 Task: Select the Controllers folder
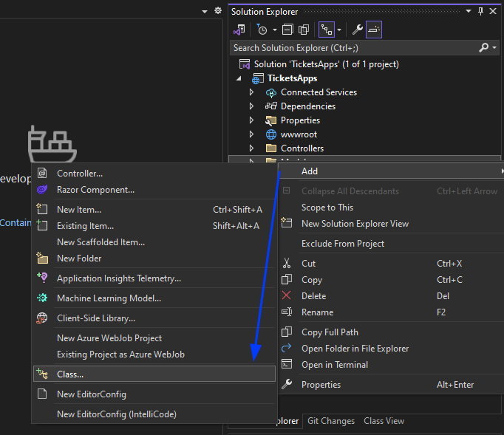click(x=302, y=148)
